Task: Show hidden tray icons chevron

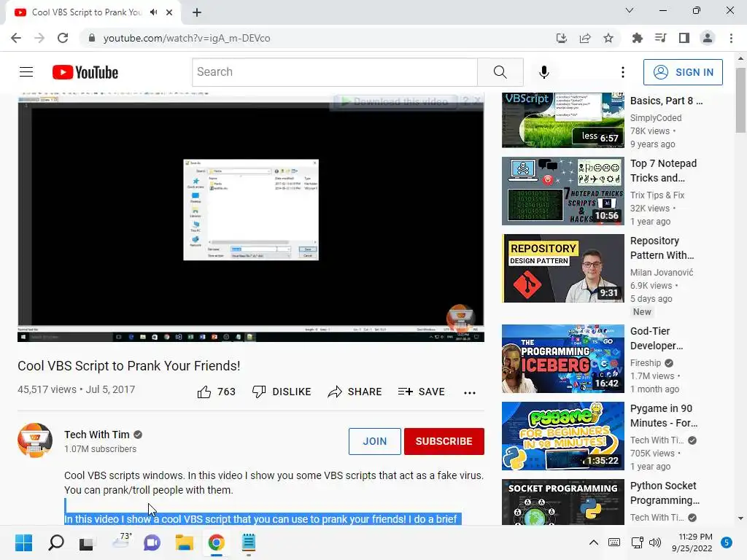Action: pyautogui.click(x=594, y=542)
